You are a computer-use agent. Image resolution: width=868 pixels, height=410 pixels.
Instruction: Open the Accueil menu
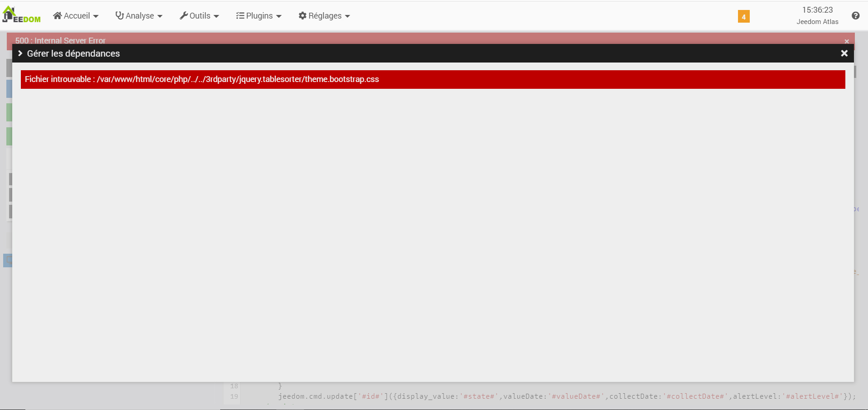(x=76, y=16)
